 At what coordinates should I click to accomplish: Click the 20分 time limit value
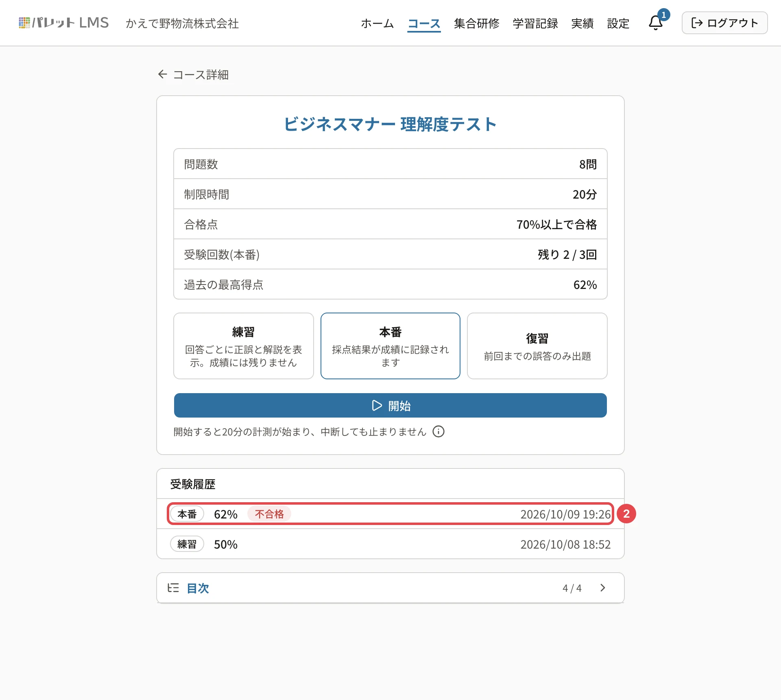pyautogui.click(x=585, y=194)
